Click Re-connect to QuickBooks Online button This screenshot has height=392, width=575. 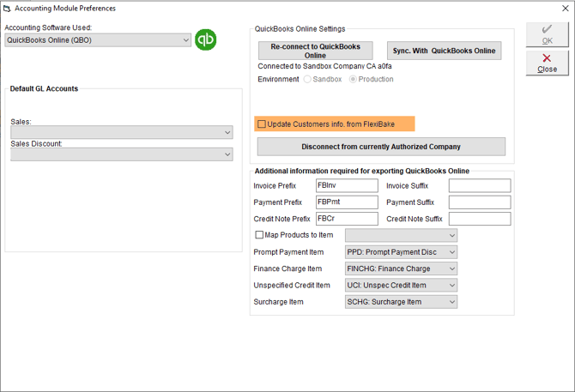(315, 51)
